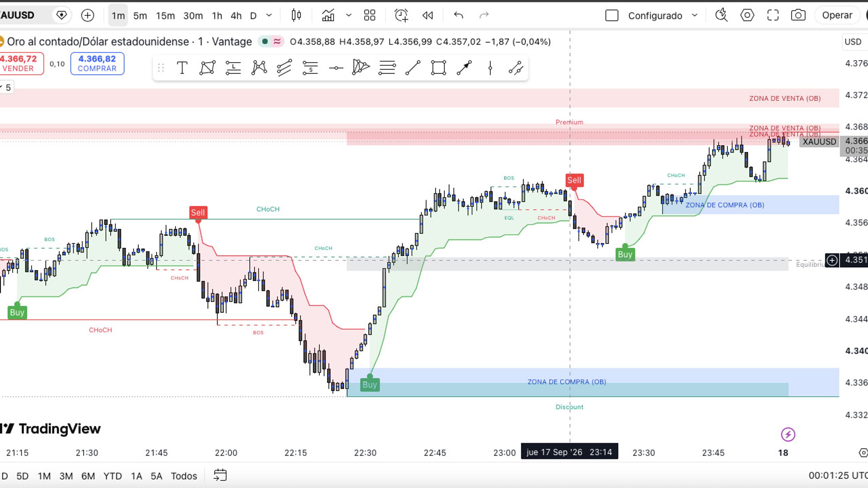
Task: Open quick search with the lightning magnifier icon
Action: pyautogui.click(x=721, y=15)
